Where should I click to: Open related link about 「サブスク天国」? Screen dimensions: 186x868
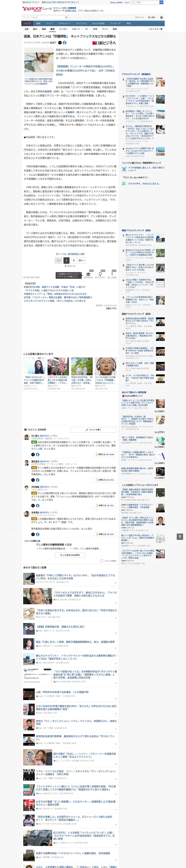(49, 290)
